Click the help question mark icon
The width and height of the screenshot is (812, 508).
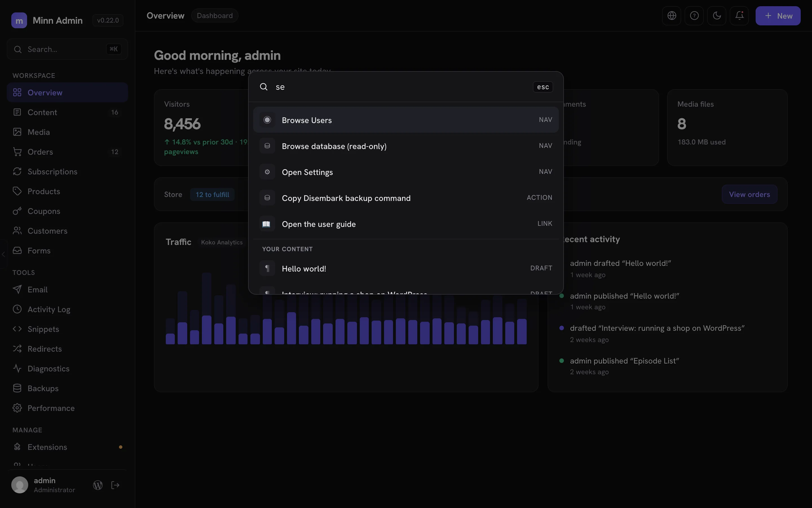[694, 16]
